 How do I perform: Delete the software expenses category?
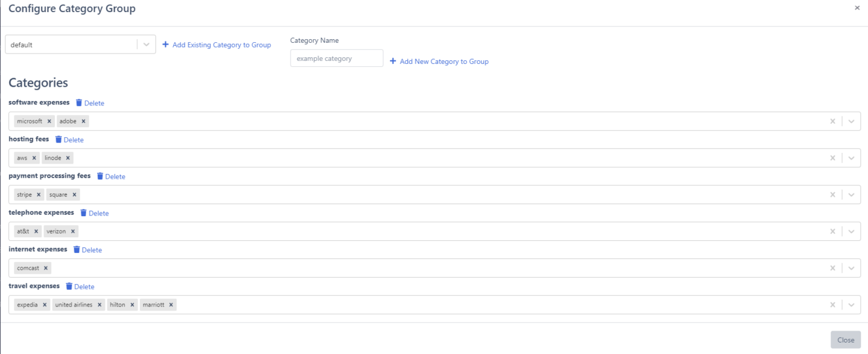[90, 103]
